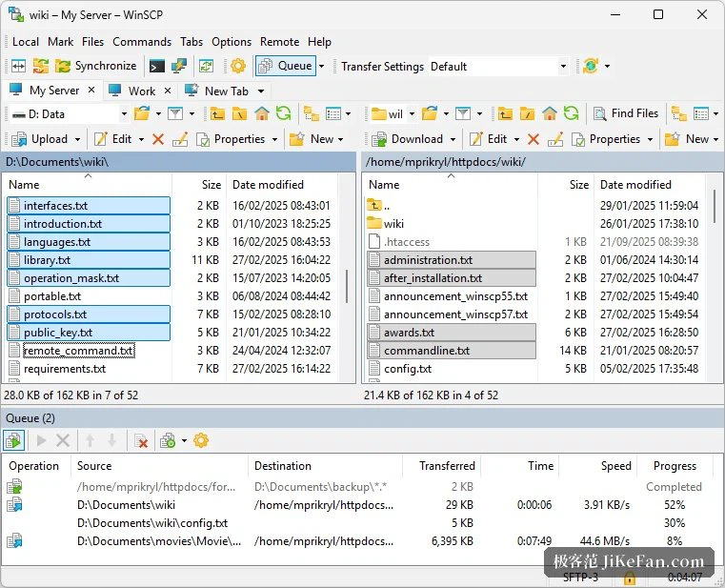Open the D: Data drive selector
Screen dimensions: 725x588
(x=70, y=113)
